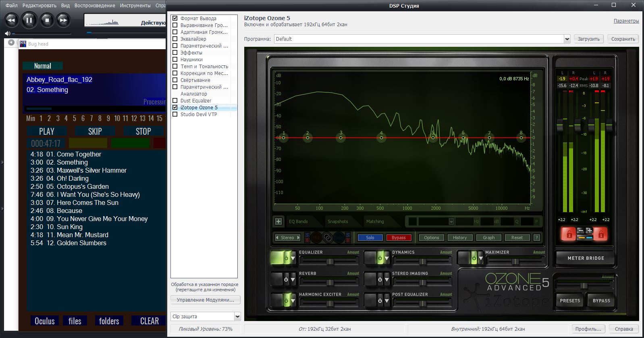Uncheck the Формат Вывода checkbox
The height and width of the screenshot is (338, 644).
(175, 18)
